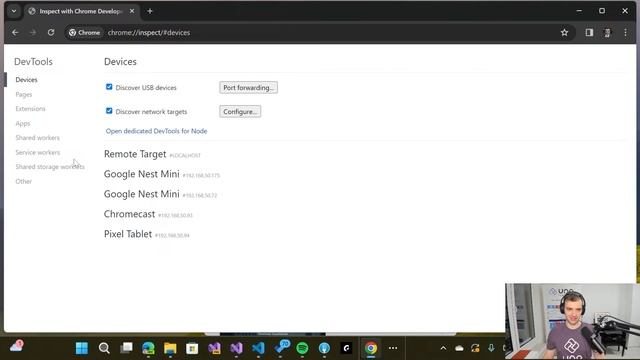Bookmark this page with the star icon

(564, 32)
